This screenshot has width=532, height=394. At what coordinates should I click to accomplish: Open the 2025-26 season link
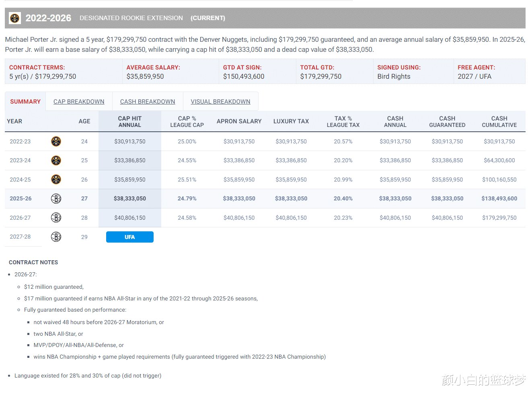(21, 198)
